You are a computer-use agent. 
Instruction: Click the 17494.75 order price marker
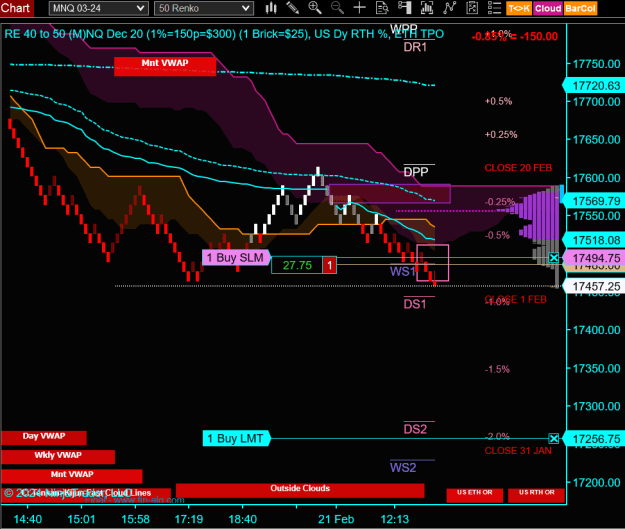594,258
